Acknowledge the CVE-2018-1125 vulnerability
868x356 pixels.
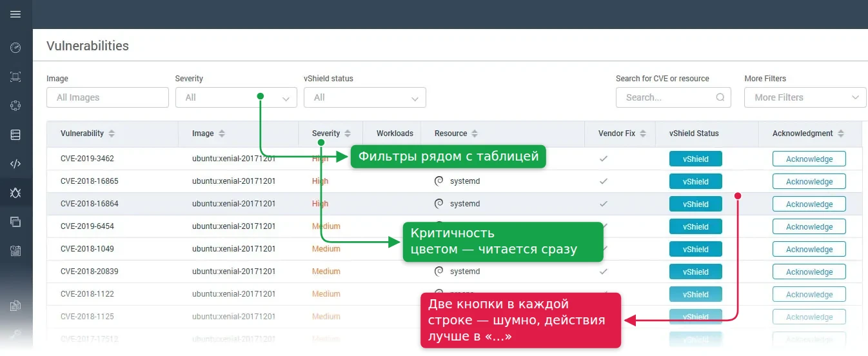tap(809, 317)
